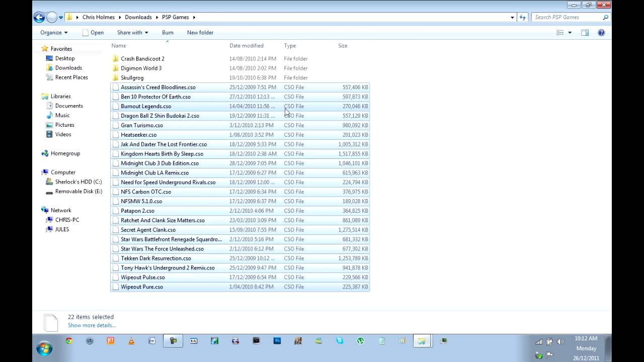Click the Open toolbar button

(x=93, y=33)
